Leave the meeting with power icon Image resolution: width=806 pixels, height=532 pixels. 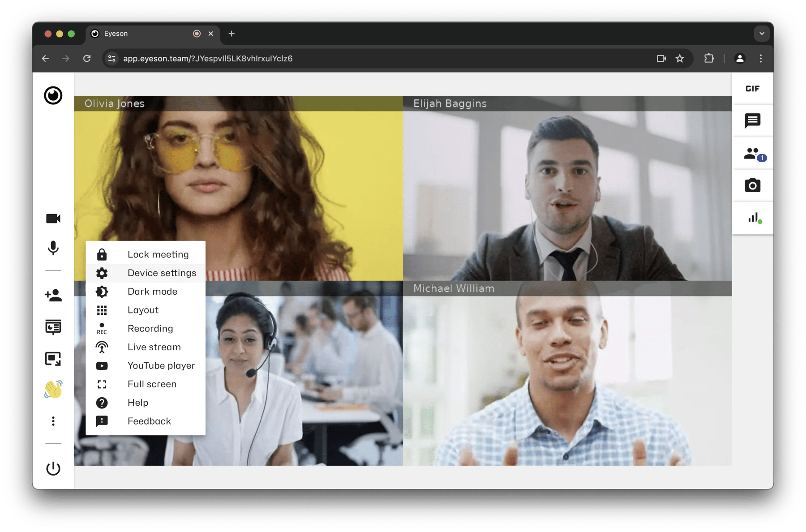[53, 468]
